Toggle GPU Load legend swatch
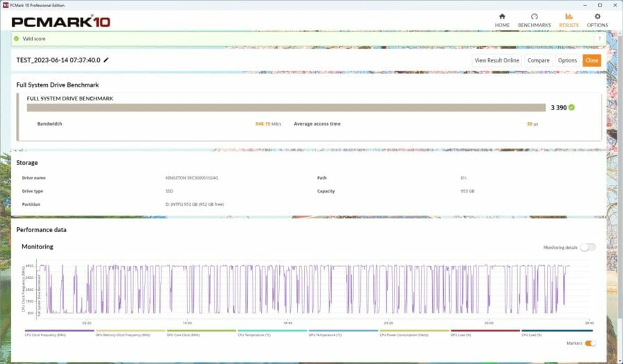The height and width of the screenshot is (364, 623). (485, 331)
